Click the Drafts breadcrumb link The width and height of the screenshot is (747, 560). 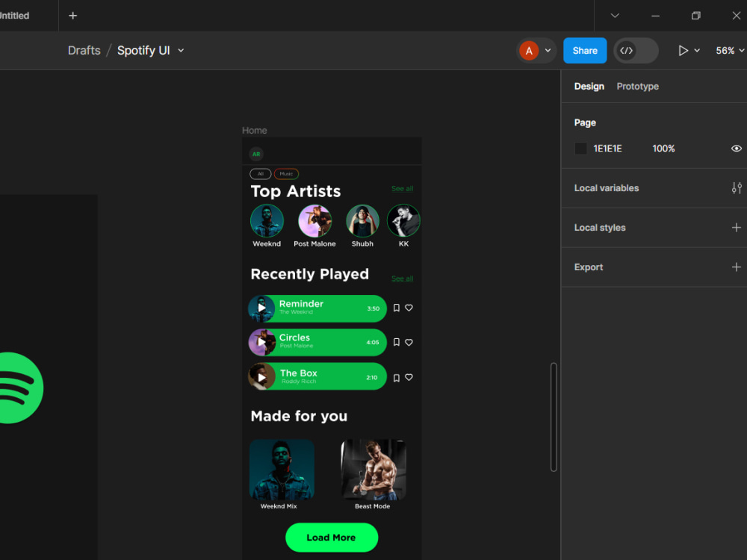(84, 51)
